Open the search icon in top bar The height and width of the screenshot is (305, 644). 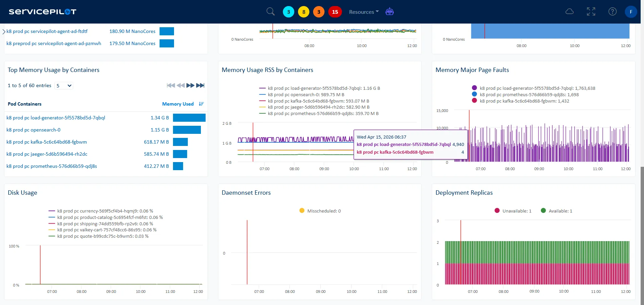coord(270,11)
